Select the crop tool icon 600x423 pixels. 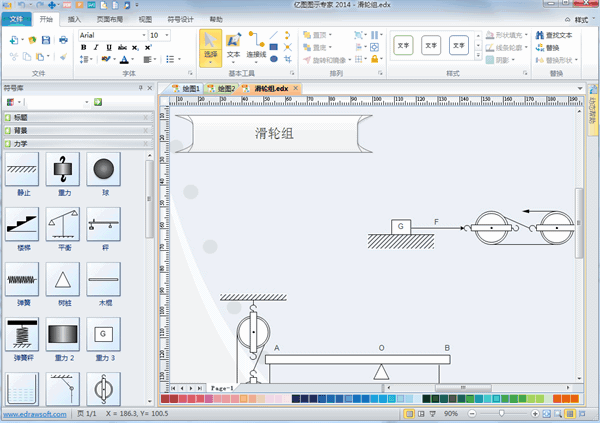click(288, 59)
